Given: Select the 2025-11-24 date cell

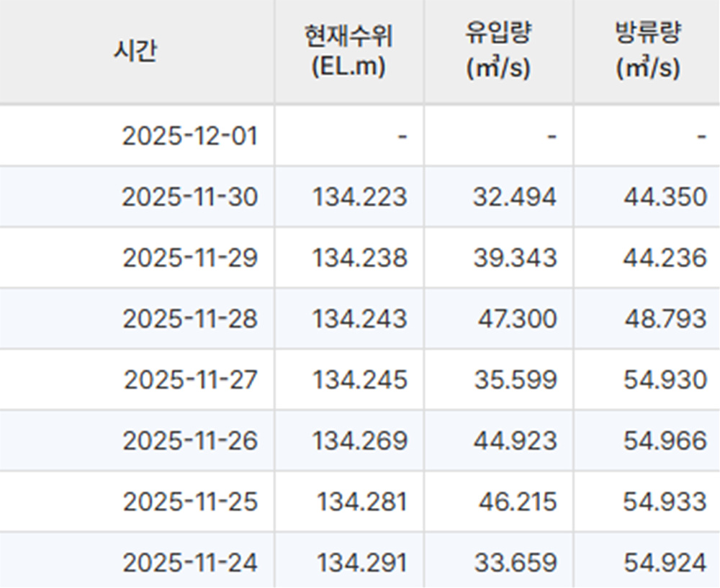Looking at the screenshot, I should click(189, 562).
